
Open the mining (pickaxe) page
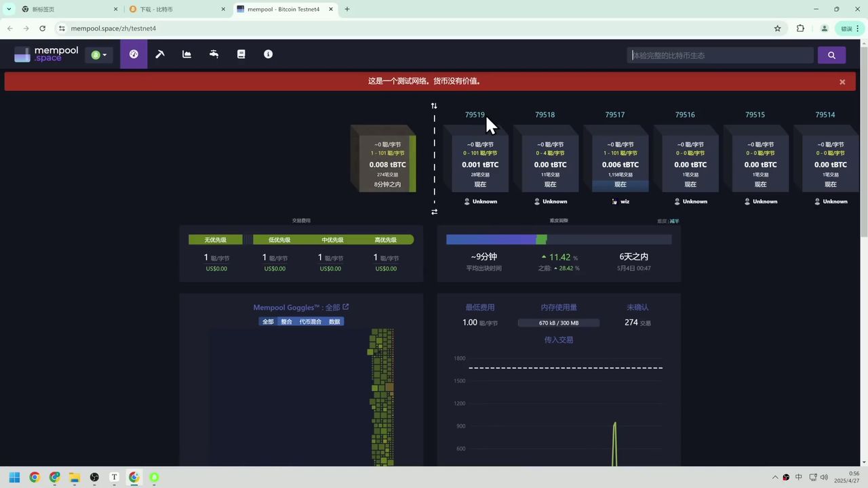160,54
